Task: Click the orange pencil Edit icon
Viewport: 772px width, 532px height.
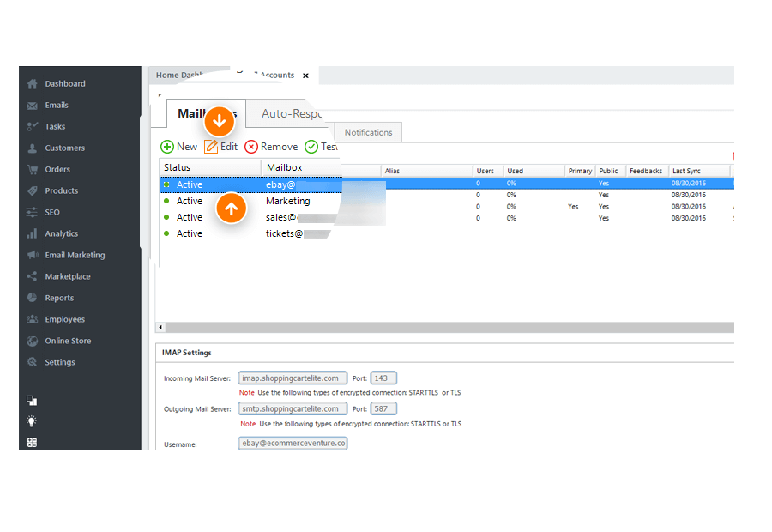Action: [211, 147]
